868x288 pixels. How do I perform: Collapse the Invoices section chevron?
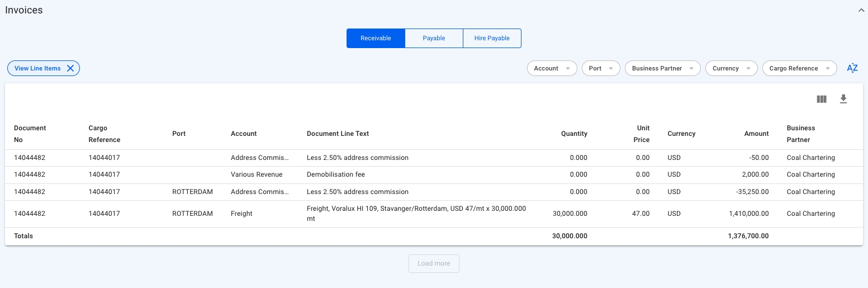pyautogui.click(x=861, y=10)
